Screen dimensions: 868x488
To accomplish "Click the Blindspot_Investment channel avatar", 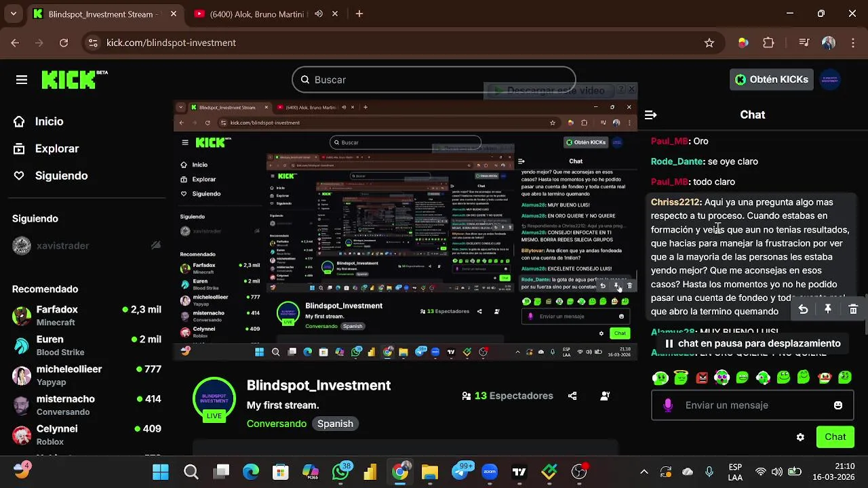I will [214, 396].
